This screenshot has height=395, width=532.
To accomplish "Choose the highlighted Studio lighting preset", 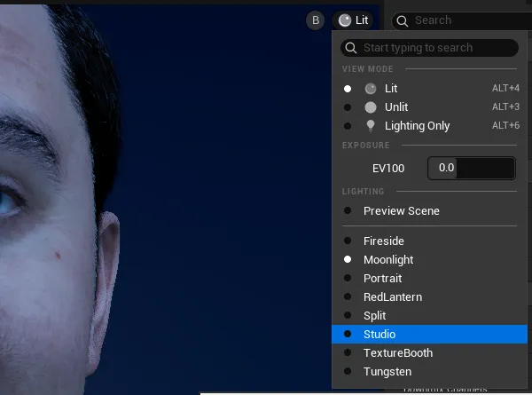I will point(429,335).
